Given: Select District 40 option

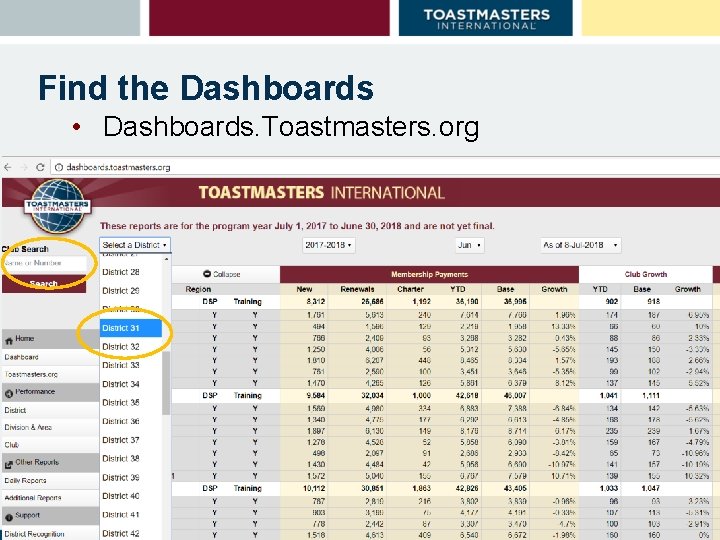Looking at the screenshot, I should [131, 496].
